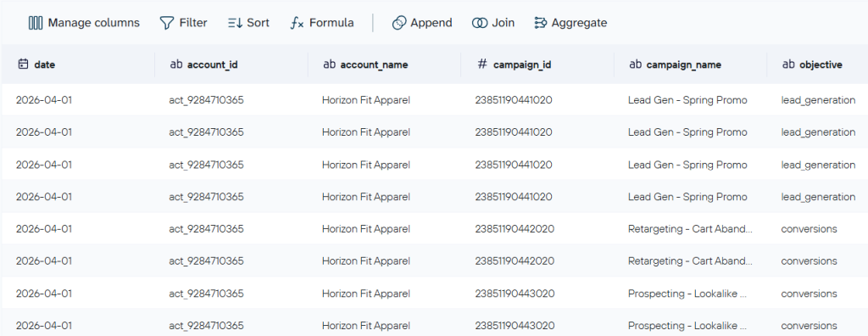
Task: Select the account_name column header label
Action: point(374,64)
